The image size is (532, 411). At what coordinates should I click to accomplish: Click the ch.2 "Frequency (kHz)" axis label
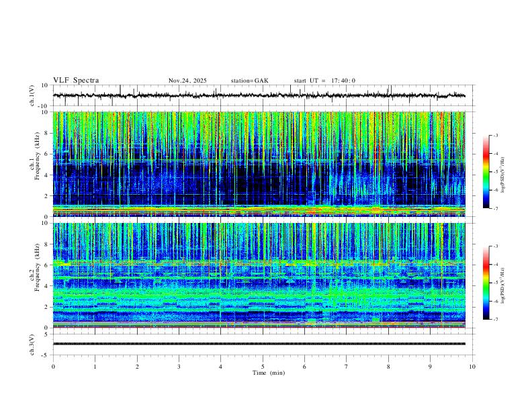36,267
